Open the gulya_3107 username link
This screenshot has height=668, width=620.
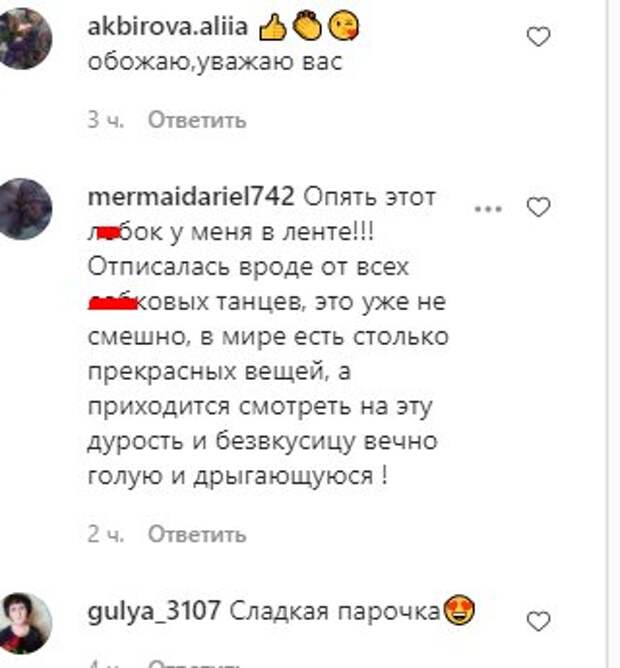click(x=154, y=611)
